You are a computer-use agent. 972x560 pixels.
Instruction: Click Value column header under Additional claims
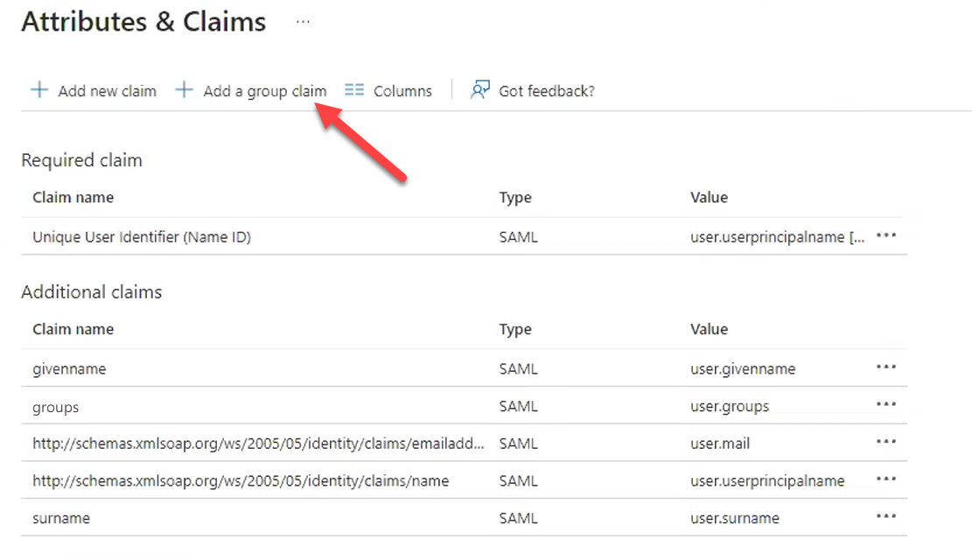click(710, 329)
